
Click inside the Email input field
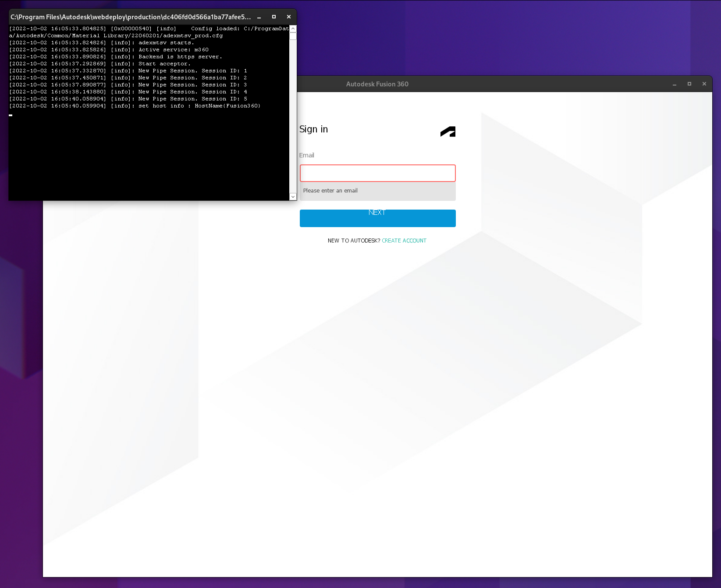coord(377,173)
